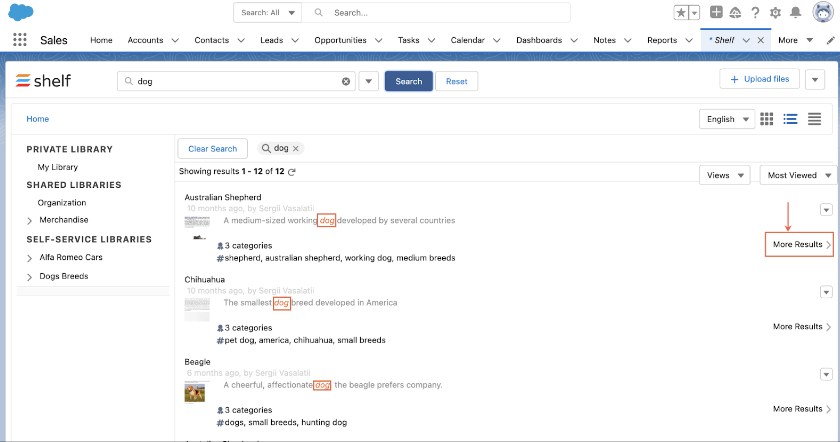The image size is (840, 442).
Task: Open the Notifications bell icon
Action: pyautogui.click(x=796, y=12)
